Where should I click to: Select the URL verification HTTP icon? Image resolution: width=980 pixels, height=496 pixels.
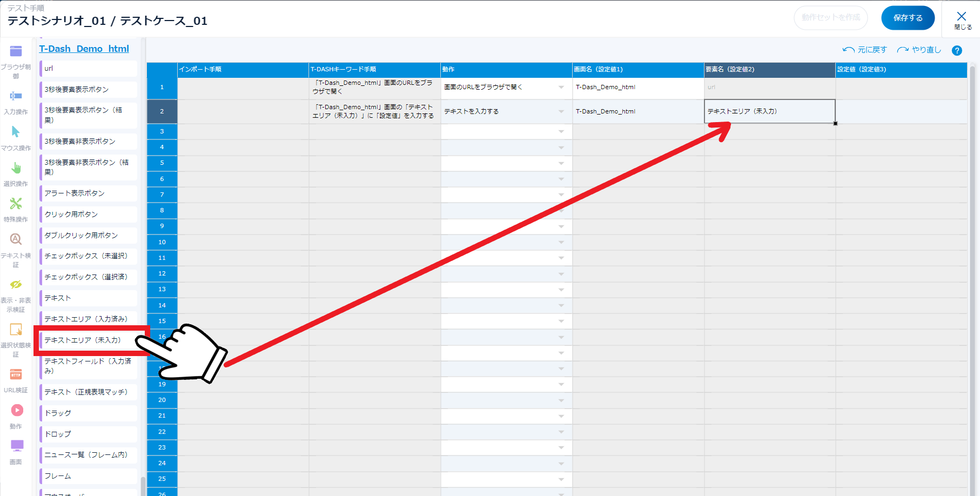click(x=16, y=374)
